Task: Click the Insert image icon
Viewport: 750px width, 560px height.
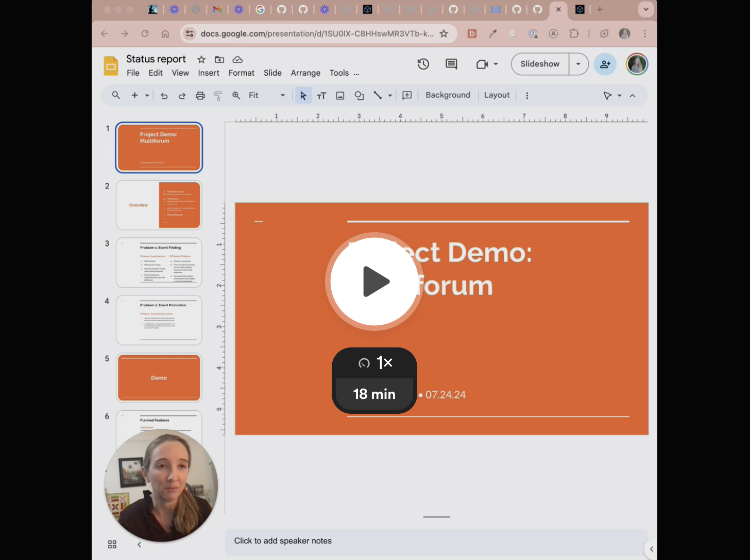Action: click(340, 95)
